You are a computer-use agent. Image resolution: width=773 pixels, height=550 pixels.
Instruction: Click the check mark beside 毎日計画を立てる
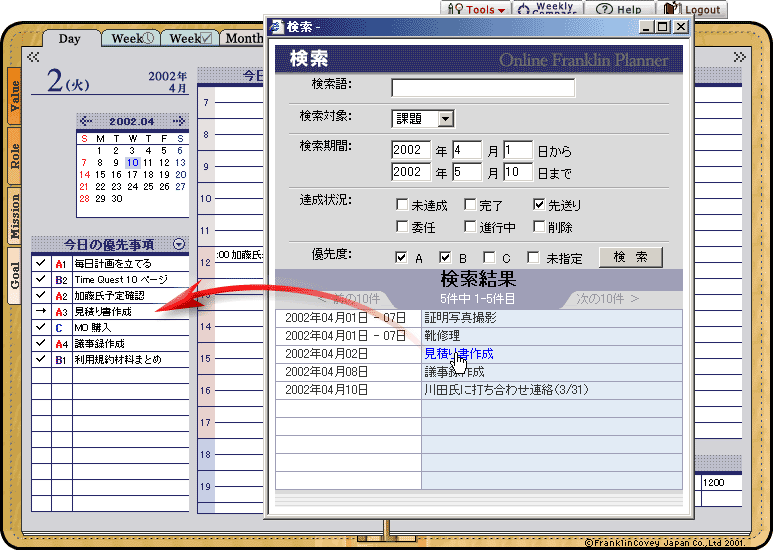coord(41,263)
